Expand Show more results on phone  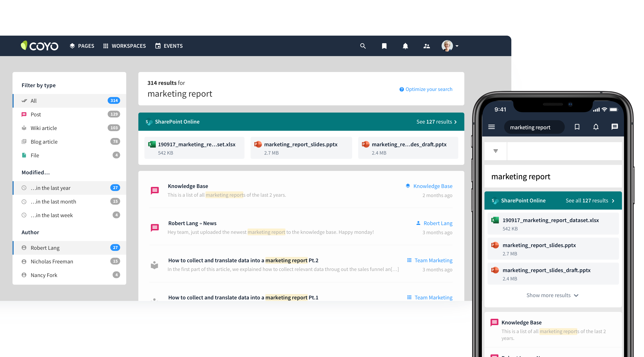(x=552, y=295)
